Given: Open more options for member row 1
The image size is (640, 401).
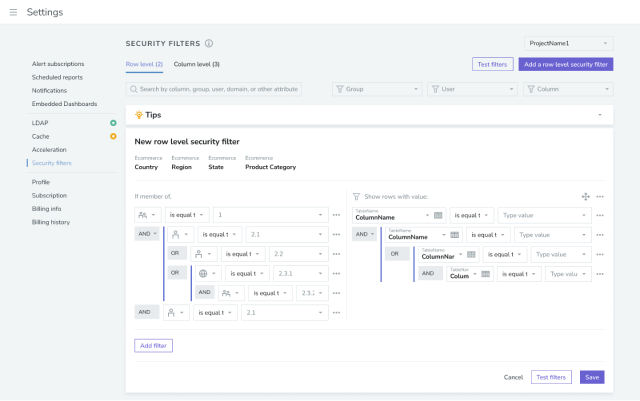Looking at the screenshot, I should (x=336, y=215).
